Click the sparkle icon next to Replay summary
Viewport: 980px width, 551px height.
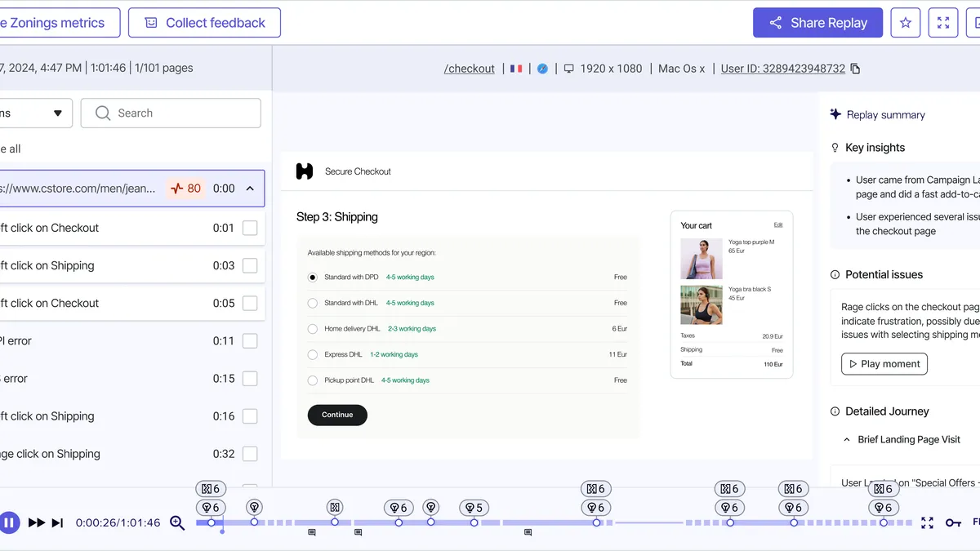(x=835, y=114)
